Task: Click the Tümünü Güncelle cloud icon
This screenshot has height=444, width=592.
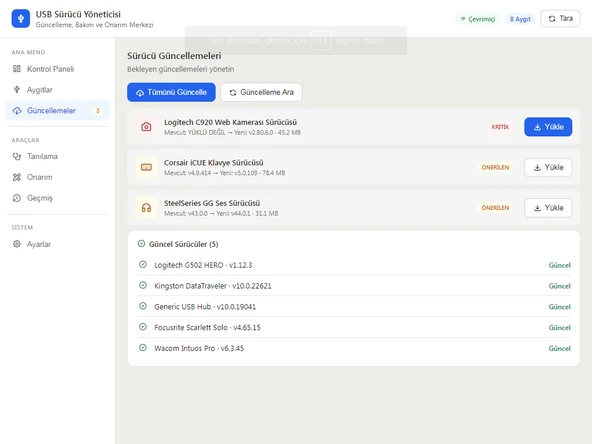Action: point(140,92)
